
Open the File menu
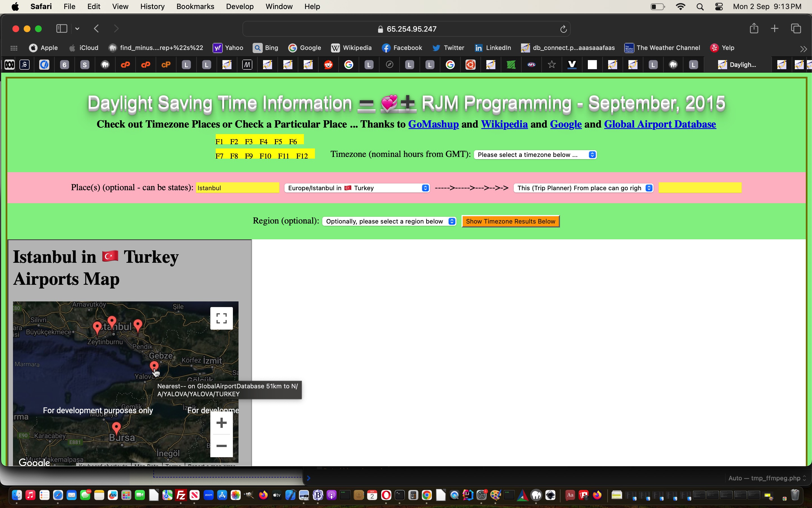(x=69, y=7)
